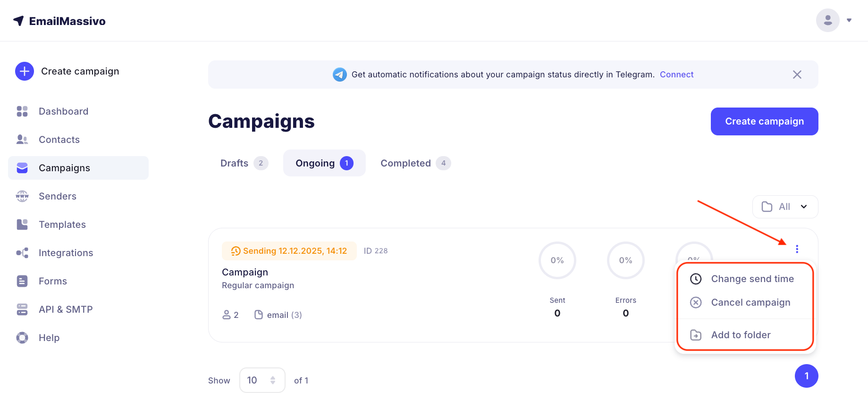868x408 pixels.
Task: Choose Cancel campaign in the menu
Action: tap(750, 302)
